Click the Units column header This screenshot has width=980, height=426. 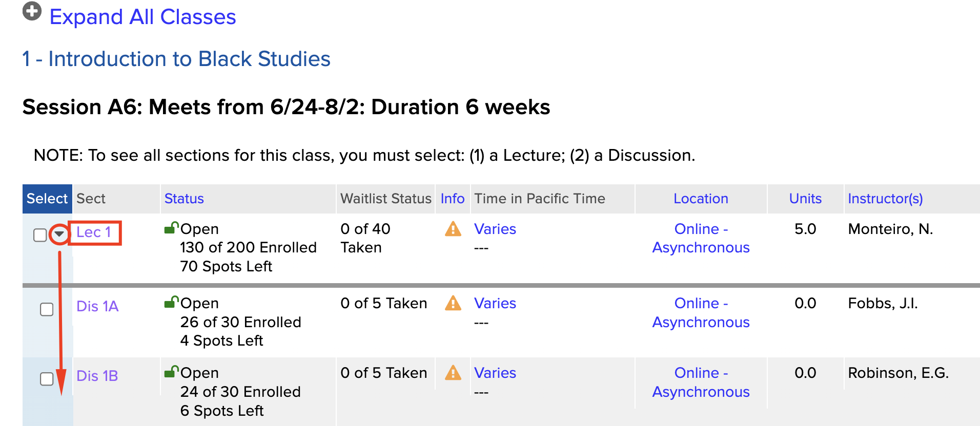pos(805,199)
